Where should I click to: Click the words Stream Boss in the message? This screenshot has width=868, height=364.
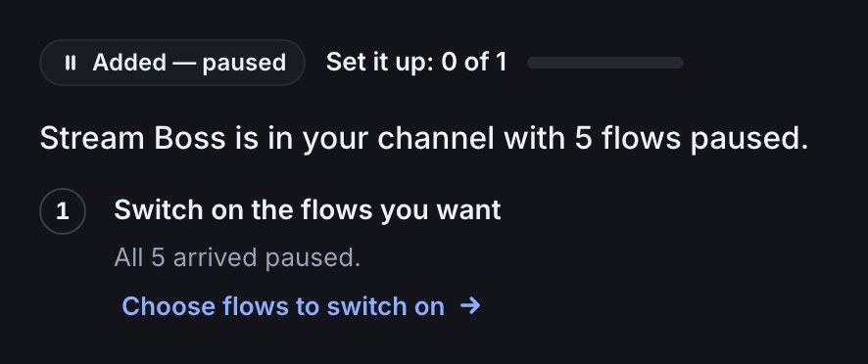coord(133,138)
